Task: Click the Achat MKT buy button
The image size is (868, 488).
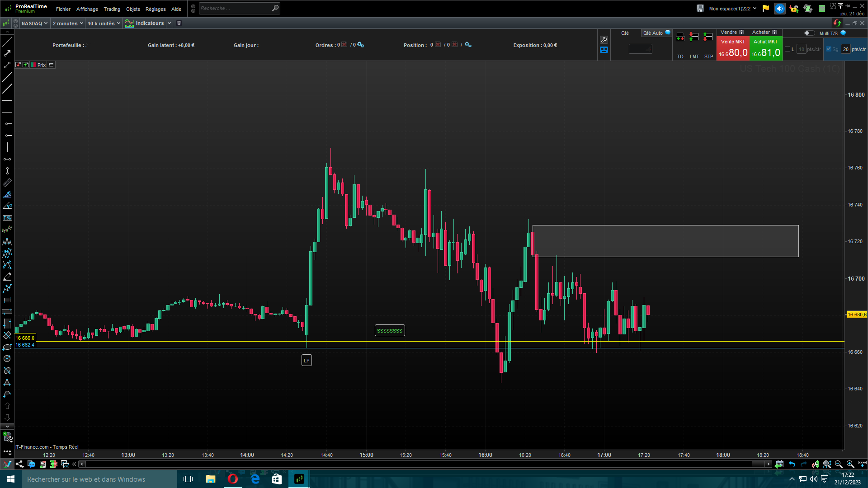Action: [766, 49]
